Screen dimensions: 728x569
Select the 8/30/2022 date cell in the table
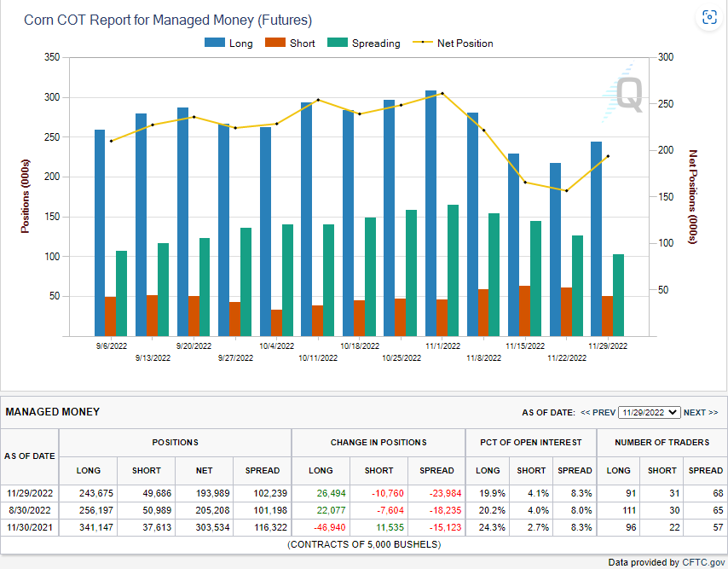point(30,510)
